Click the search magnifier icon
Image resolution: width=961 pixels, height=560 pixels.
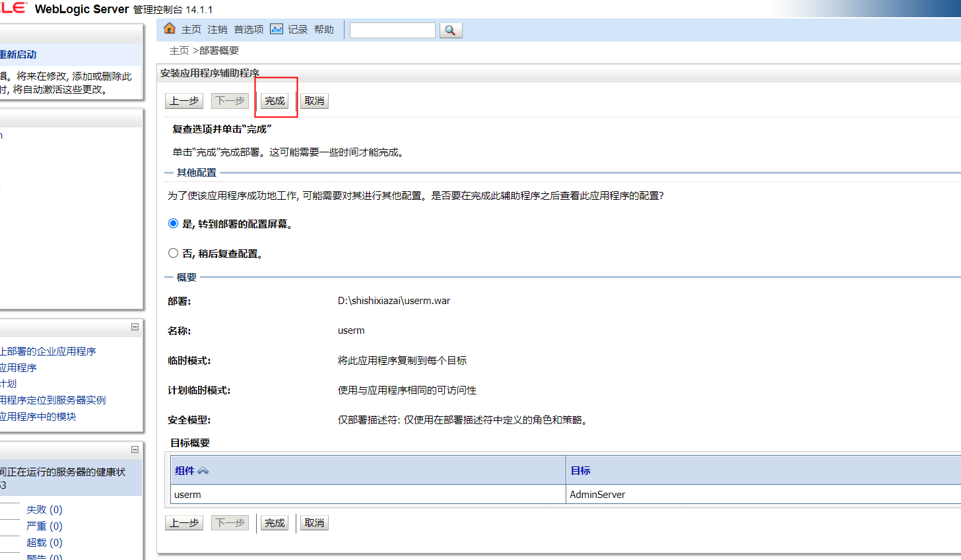pyautogui.click(x=450, y=30)
